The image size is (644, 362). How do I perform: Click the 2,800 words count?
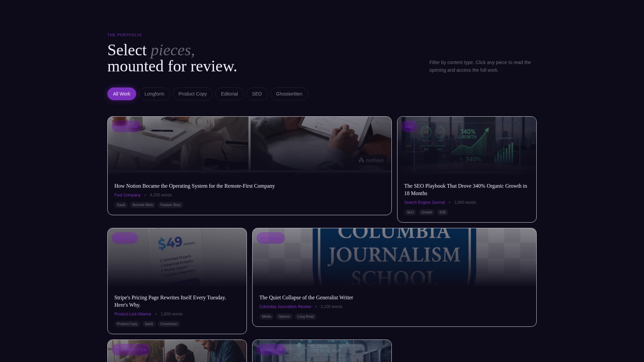point(465,202)
